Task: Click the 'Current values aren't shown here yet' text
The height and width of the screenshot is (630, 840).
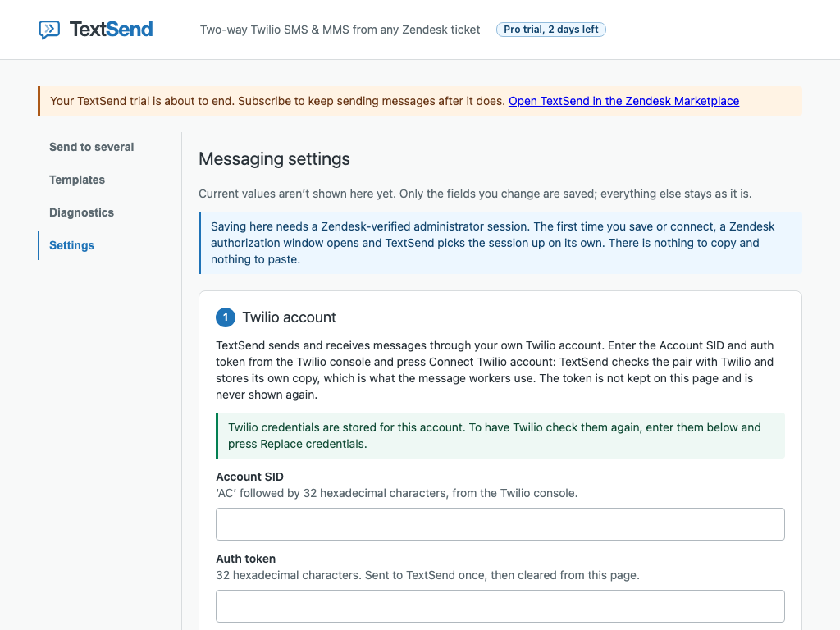Action: tap(475, 194)
